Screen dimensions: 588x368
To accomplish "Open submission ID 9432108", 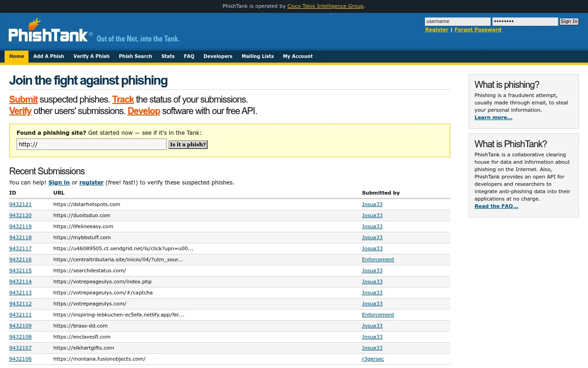I will pos(20,337).
